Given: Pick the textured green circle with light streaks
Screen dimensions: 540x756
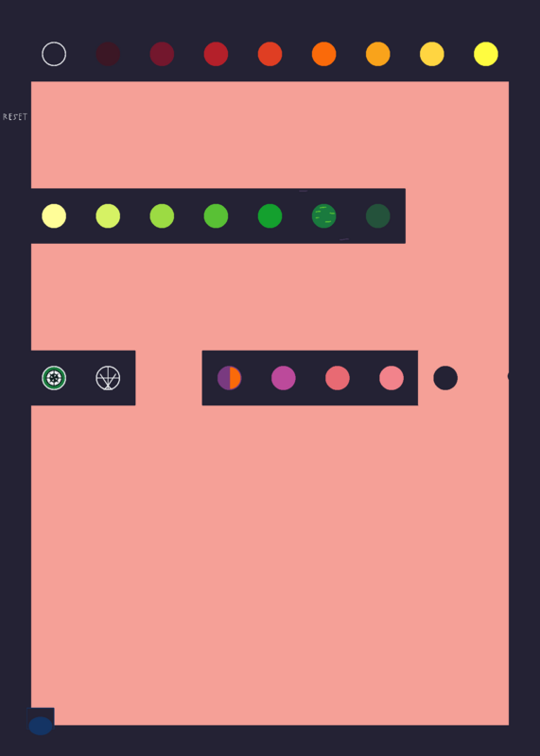Looking at the screenshot, I should coord(323,216).
